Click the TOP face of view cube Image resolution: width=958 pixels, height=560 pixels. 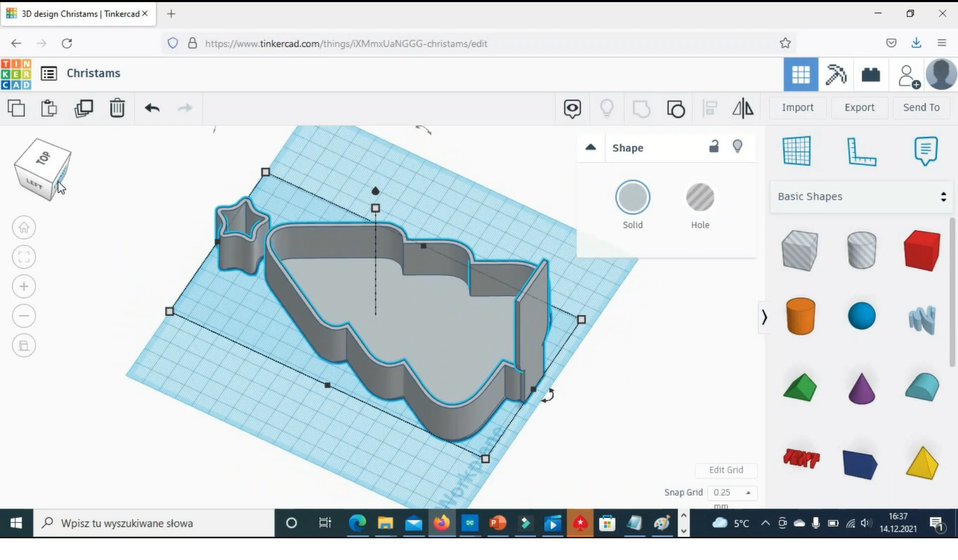coord(43,158)
